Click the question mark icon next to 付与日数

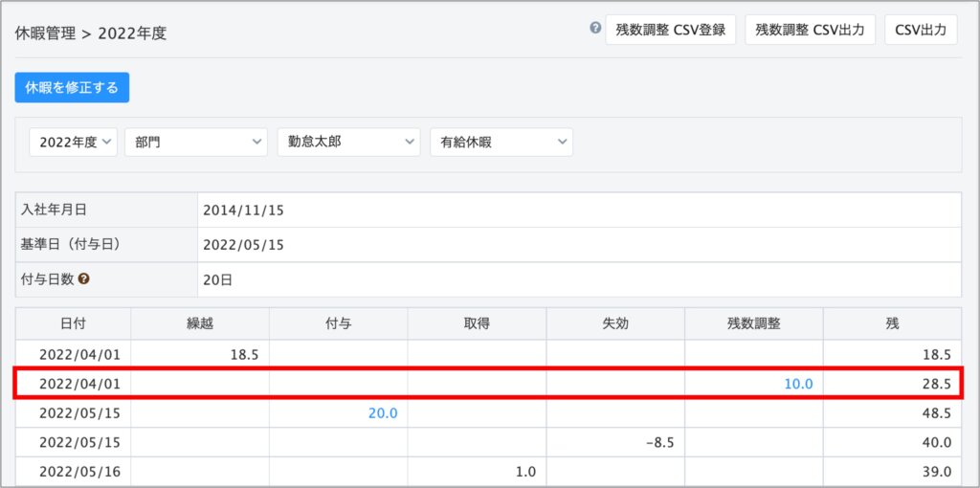click(84, 280)
